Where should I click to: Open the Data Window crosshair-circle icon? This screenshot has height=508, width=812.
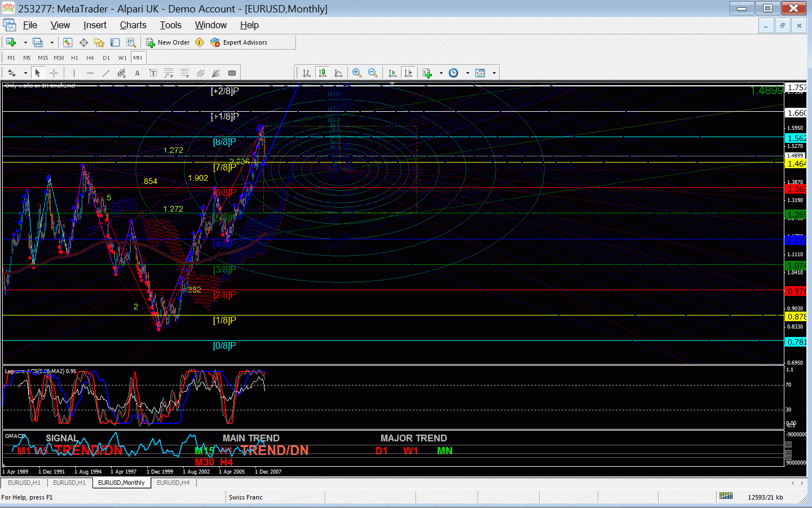(x=83, y=42)
